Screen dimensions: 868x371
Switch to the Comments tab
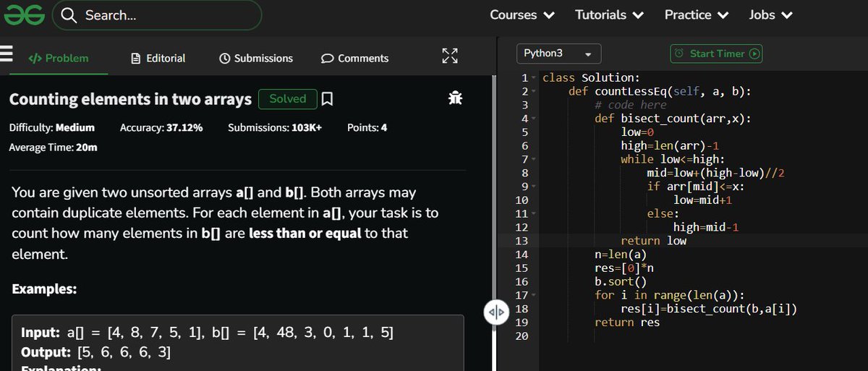(354, 58)
